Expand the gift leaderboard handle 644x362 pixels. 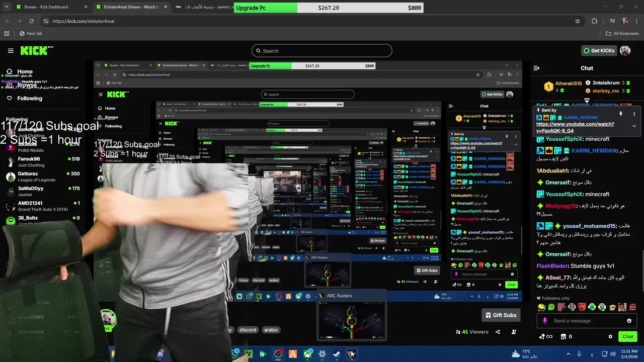point(587,100)
